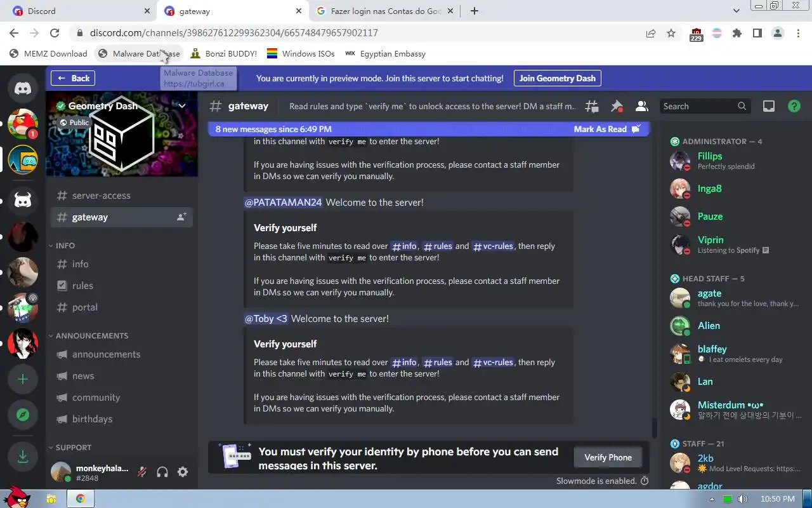Open Chrome tab search dropdown arrow
Screen dimensions: 812x508
click(x=737, y=11)
